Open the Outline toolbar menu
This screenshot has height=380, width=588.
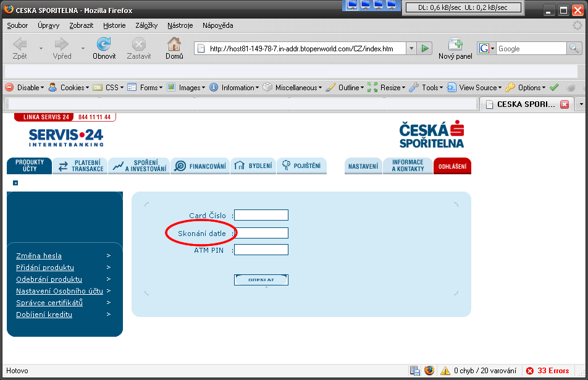(345, 87)
